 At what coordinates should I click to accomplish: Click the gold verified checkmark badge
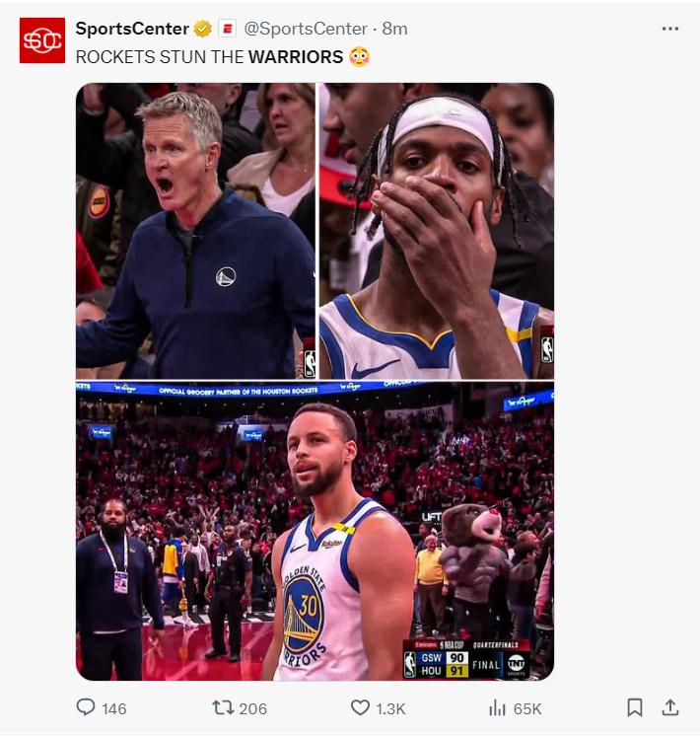click(x=202, y=29)
